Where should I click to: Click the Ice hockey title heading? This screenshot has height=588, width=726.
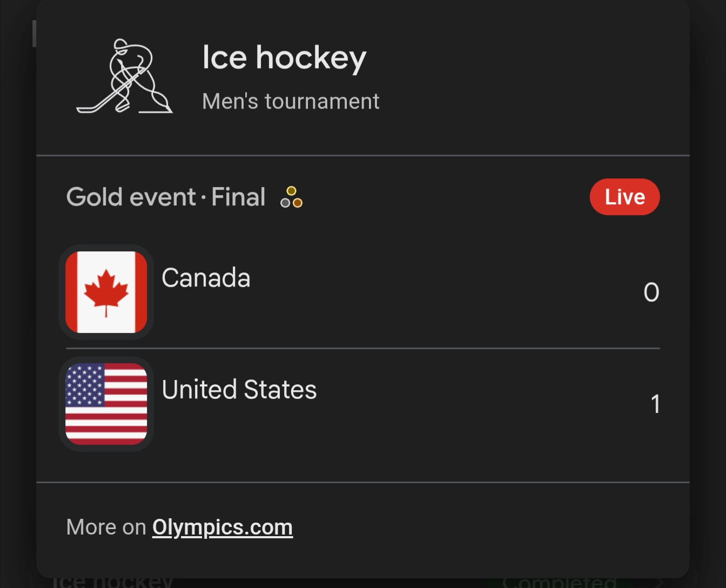point(284,58)
